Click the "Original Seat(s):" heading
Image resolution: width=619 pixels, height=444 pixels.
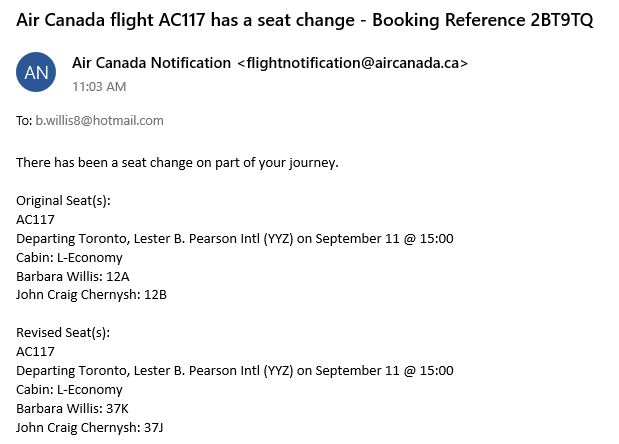point(63,201)
